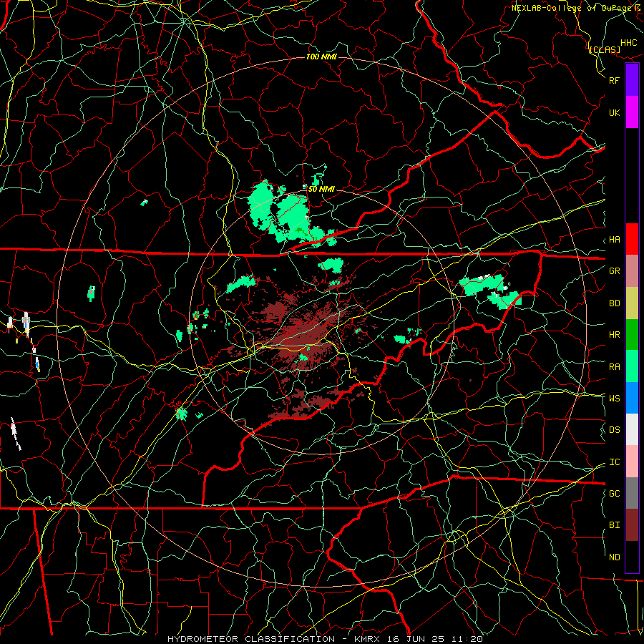Click the UK legend label

(x=614, y=112)
